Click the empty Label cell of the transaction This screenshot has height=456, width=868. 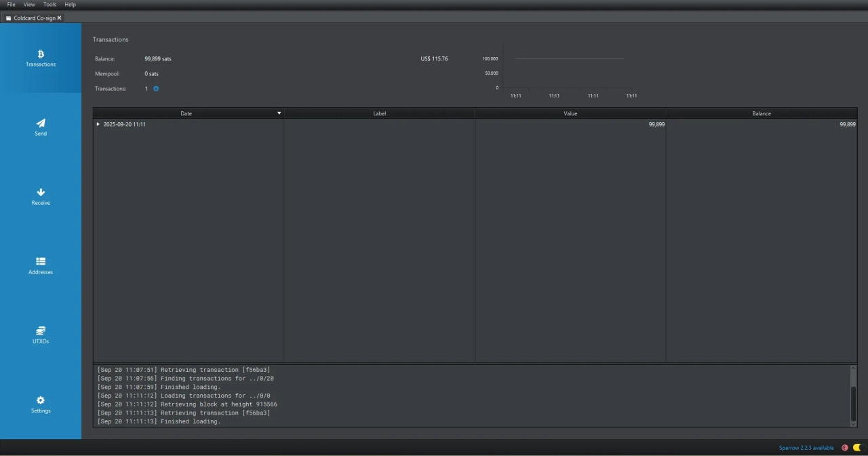[x=380, y=124]
